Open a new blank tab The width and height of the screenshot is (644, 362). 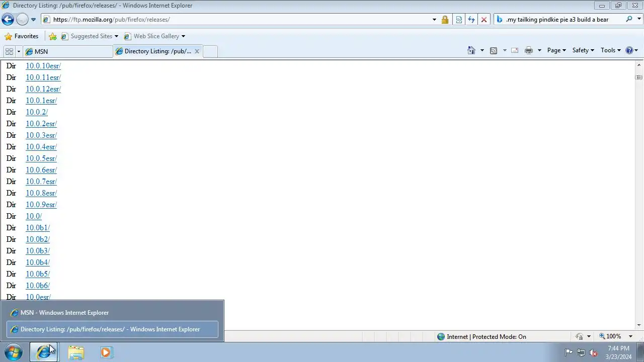210,51
